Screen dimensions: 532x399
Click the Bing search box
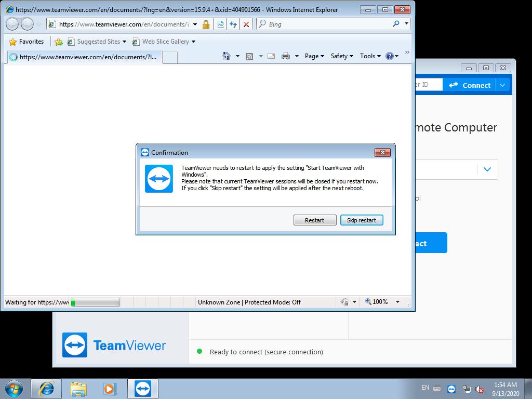tap(328, 24)
